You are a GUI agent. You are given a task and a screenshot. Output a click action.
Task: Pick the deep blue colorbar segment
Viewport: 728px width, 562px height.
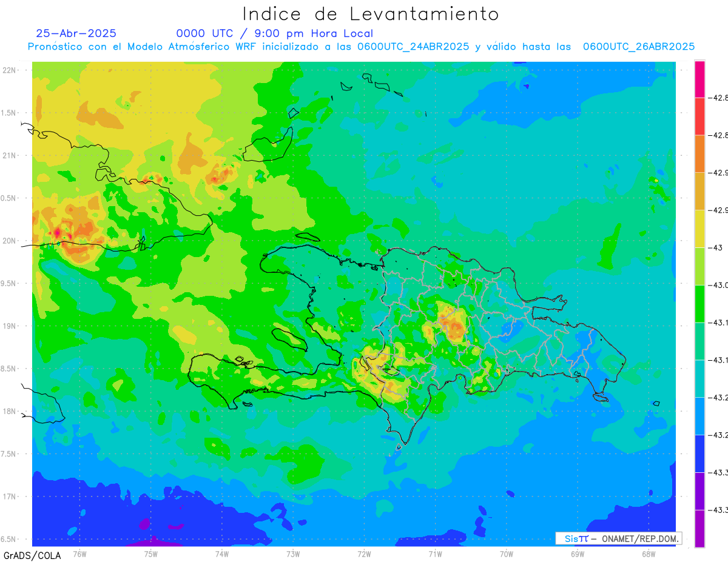(699, 453)
